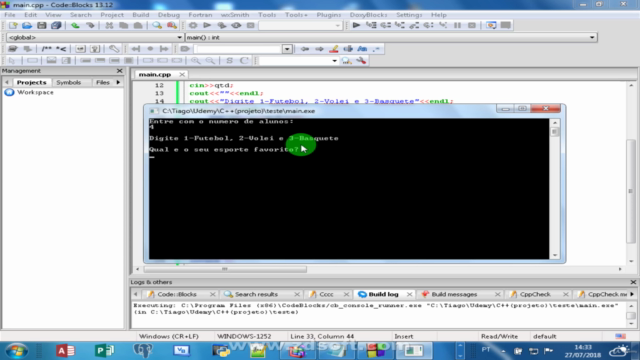Image resolution: width=640 pixels, height=360 pixels.
Task: Click the editor horizontal scrollbar thumb
Action: tap(225, 269)
